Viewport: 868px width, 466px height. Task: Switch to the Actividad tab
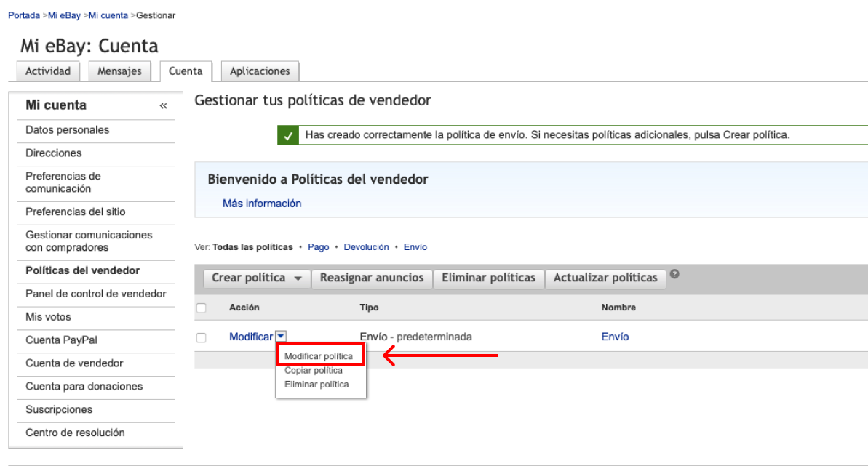pos(48,71)
